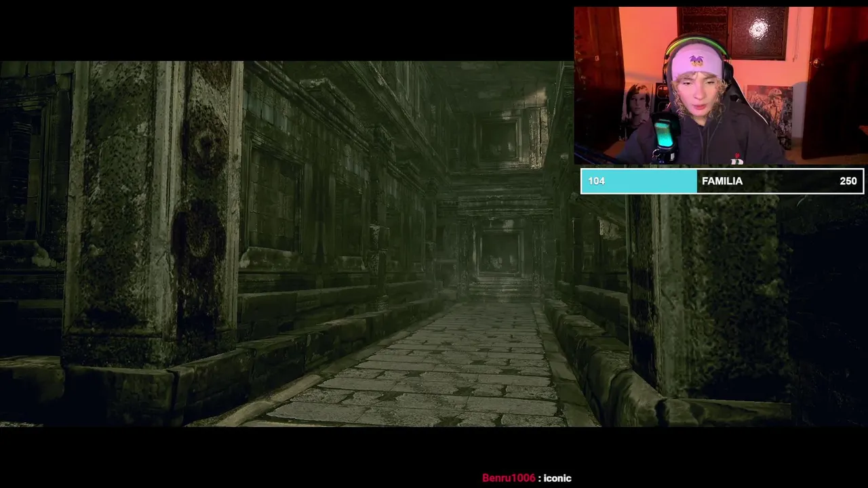Click the goal target number '250'
The width and height of the screenshot is (868, 488).
tap(848, 181)
